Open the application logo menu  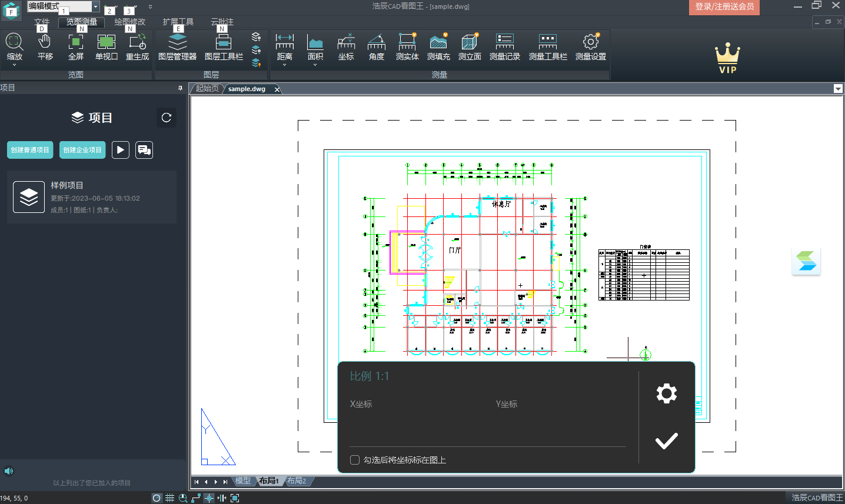tap(12, 10)
